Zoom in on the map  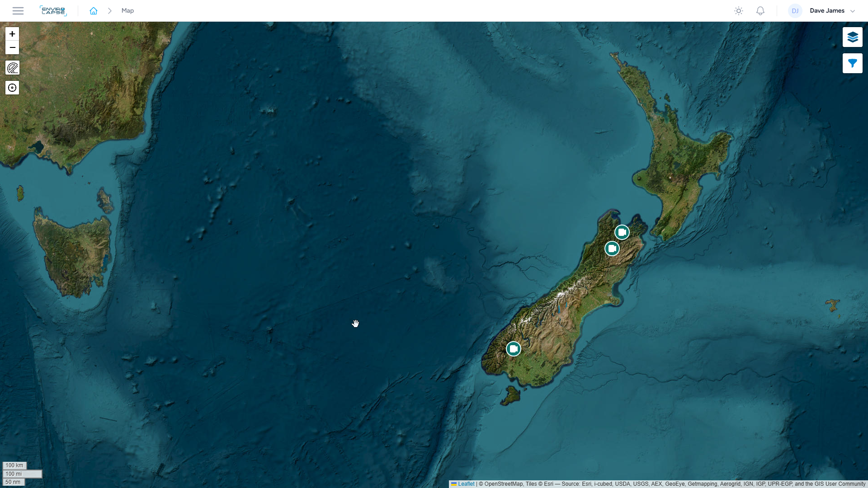point(12,34)
